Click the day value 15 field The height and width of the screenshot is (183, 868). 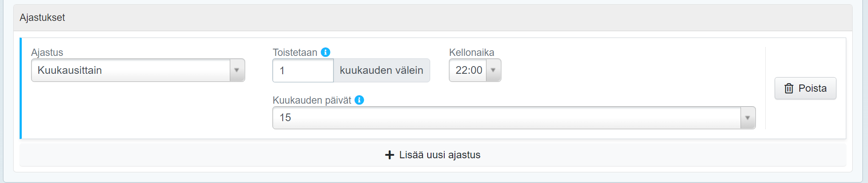(506, 118)
